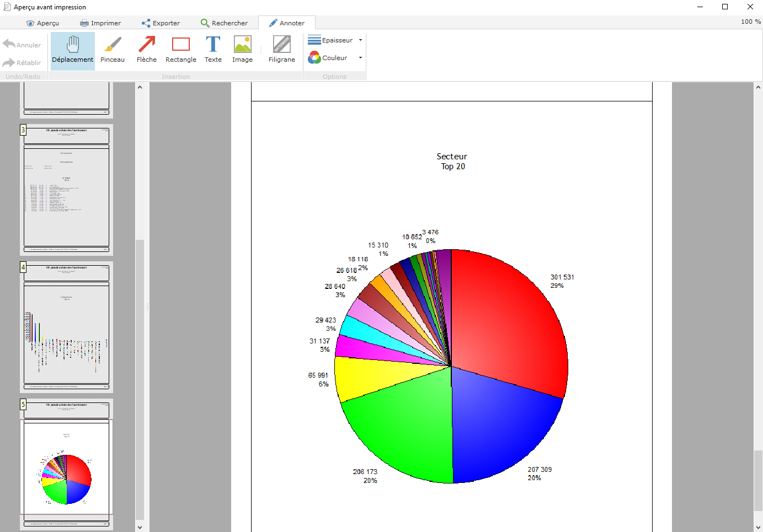Viewport: 763px width, 532px height.
Task: Maximize the Aperçu avant impression window
Action: (725, 7)
